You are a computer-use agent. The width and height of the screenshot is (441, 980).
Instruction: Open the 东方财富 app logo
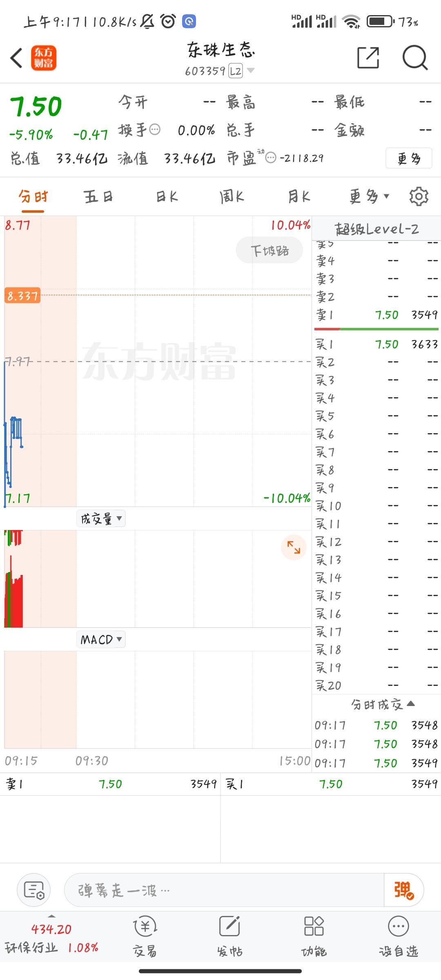tap(44, 58)
